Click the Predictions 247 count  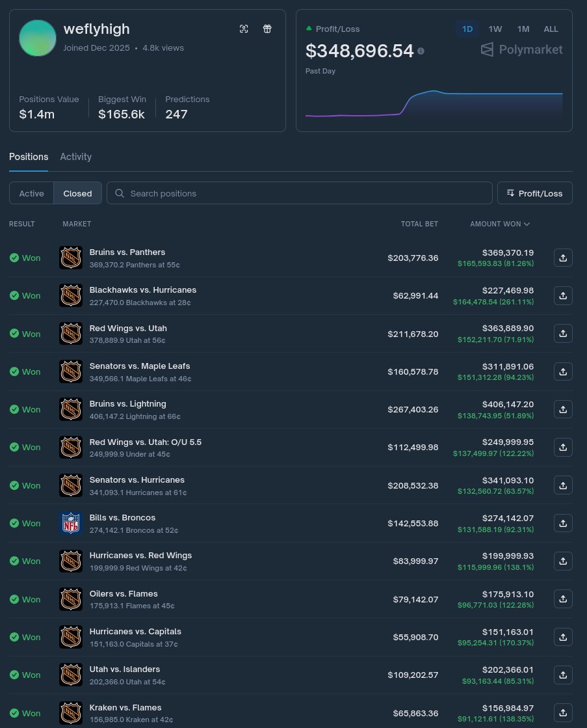176,115
